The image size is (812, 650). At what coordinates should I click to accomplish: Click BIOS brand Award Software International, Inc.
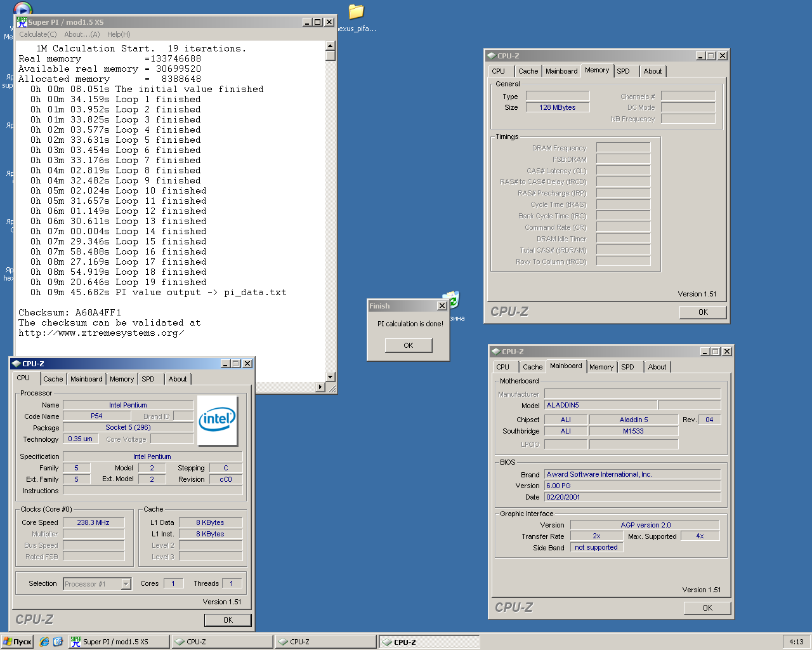point(632,474)
